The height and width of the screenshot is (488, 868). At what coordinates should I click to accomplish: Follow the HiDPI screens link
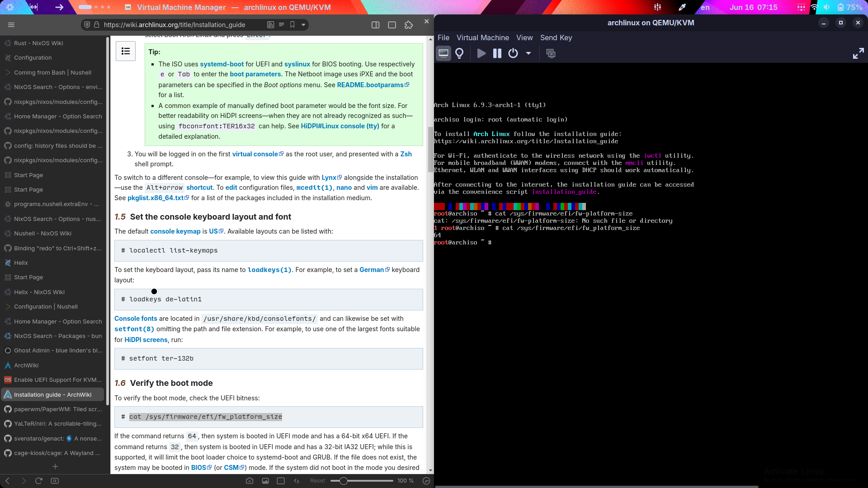[146, 340]
